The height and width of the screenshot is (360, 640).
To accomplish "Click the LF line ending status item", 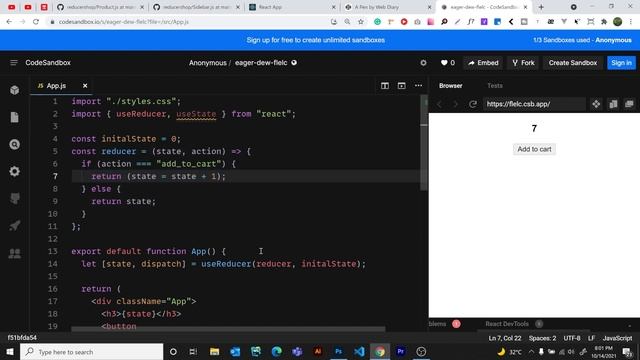I will point(591,338).
